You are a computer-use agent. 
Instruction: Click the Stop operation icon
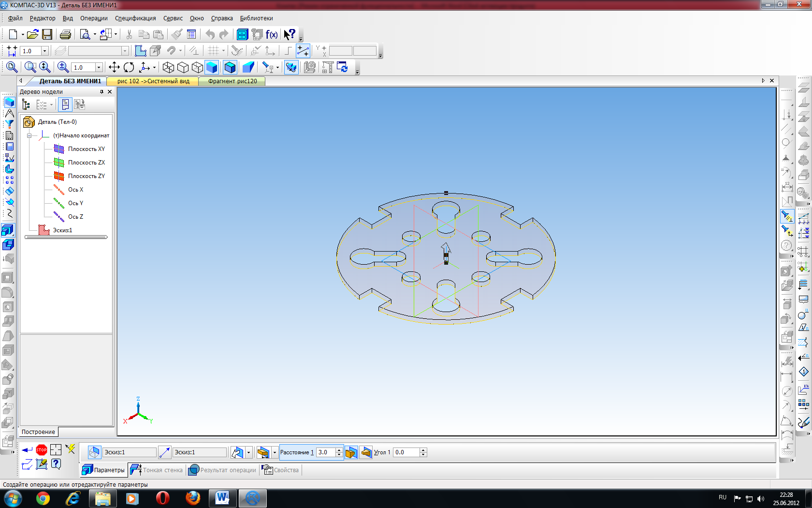click(x=42, y=449)
